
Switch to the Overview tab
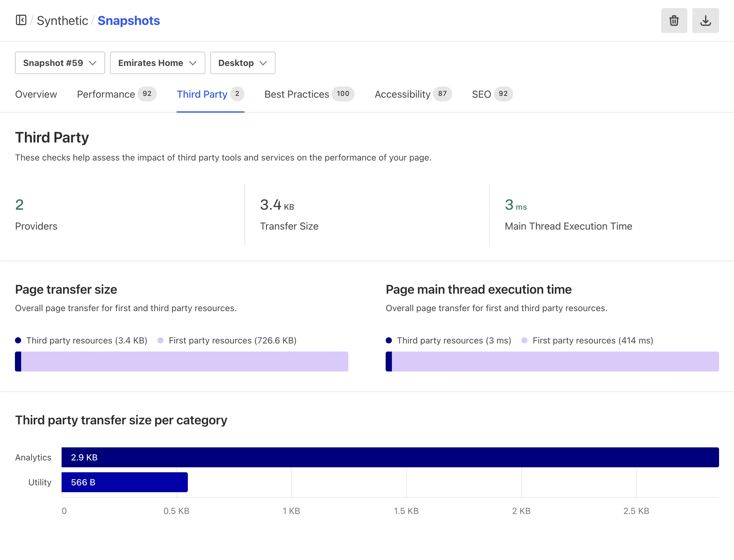36,94
